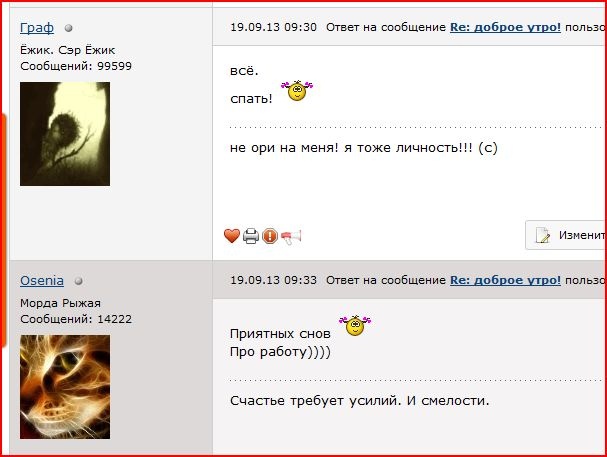Open 'Re: доброе утро!' link in the 09:30 post

coord(505,27)
